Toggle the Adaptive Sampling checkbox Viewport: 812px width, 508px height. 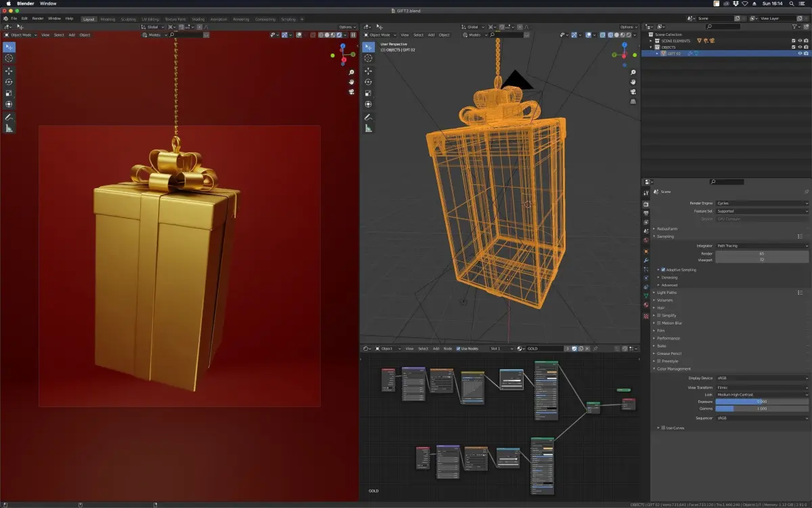(663, 270)
